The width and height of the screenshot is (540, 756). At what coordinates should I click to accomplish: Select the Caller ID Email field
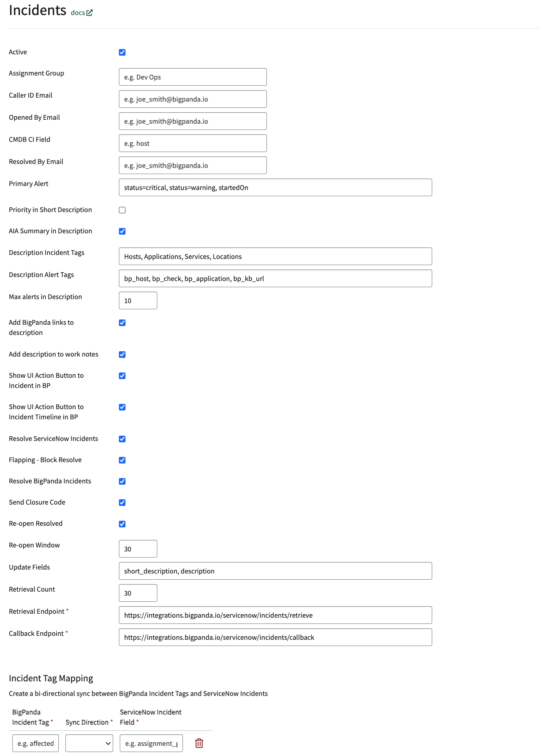point(193,99)
